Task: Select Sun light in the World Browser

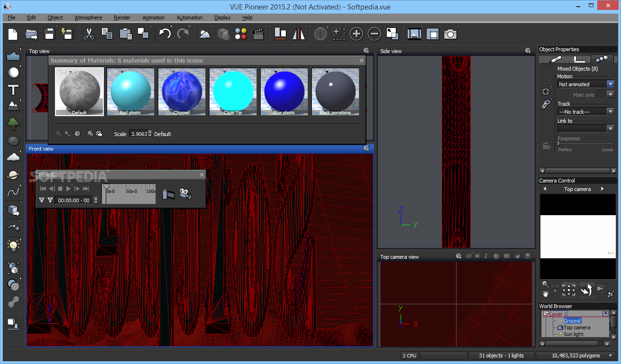Action: point(574,334)
